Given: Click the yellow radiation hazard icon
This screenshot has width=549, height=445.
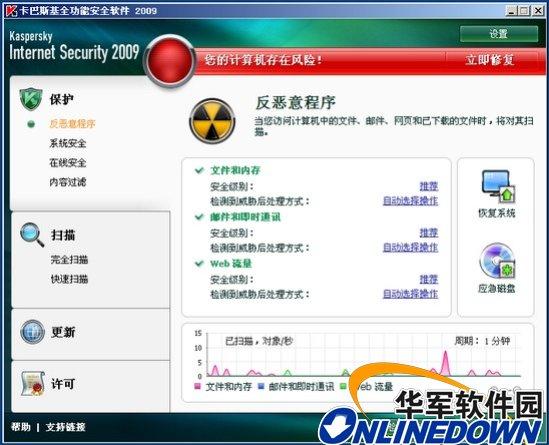Looking at the screenshot, I should tap(212, 121).
